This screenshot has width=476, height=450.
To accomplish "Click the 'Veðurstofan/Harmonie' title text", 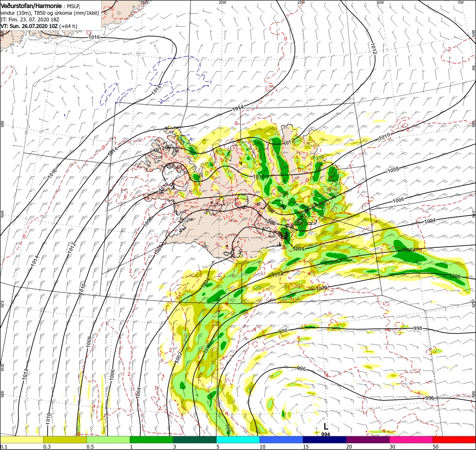I will (31, 6).
